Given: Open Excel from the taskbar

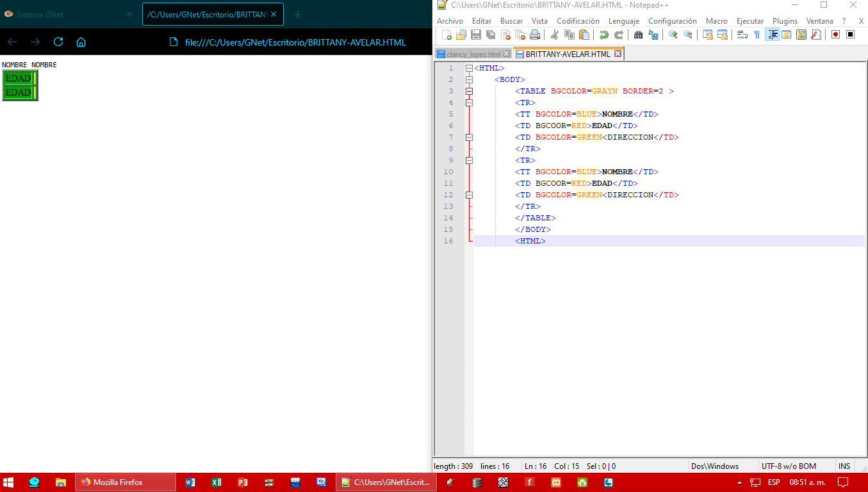Looking at the screenshot, I should tap(216, 482).
